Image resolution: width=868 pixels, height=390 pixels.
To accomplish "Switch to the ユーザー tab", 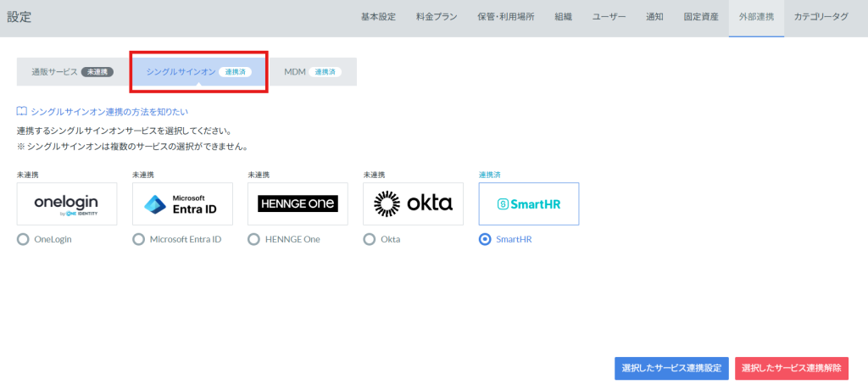I will click(608, 17).
